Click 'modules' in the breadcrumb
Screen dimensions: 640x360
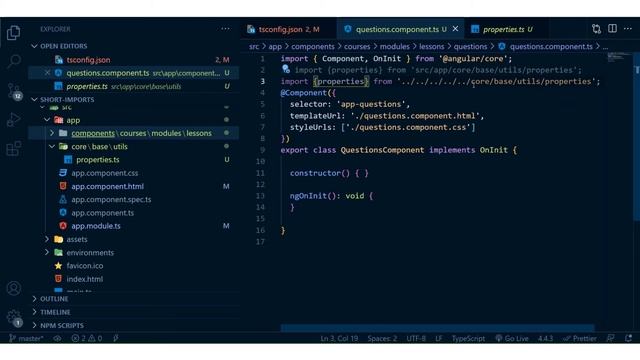(394, 47)
